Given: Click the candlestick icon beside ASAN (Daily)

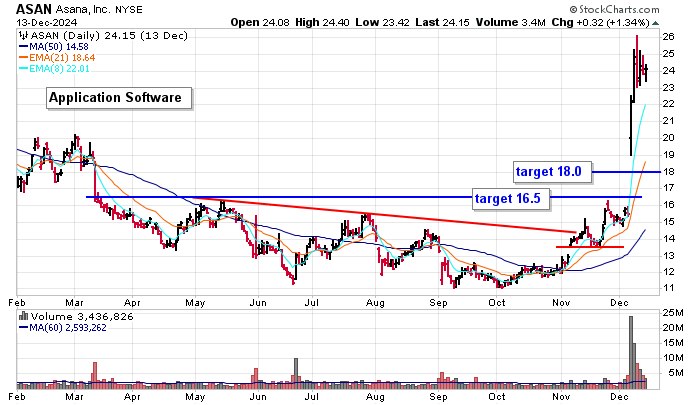Looking at the screenshot, I should point(24,36).
